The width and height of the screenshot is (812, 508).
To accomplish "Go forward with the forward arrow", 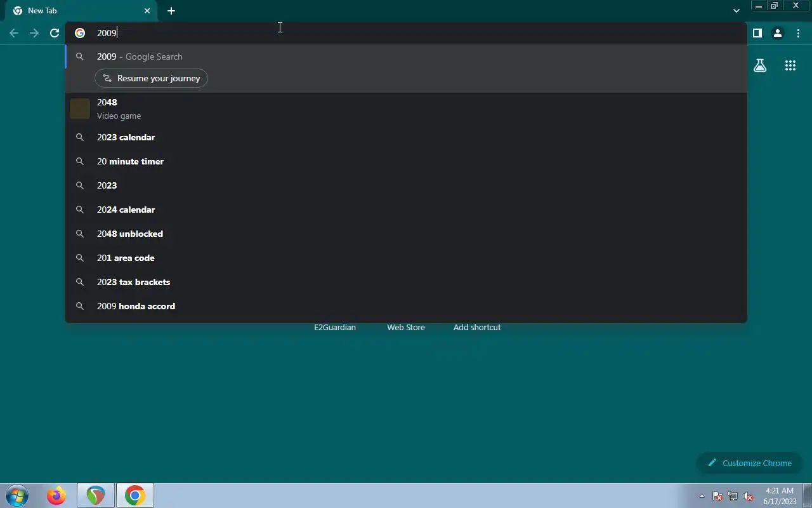I will coord(34,33).
